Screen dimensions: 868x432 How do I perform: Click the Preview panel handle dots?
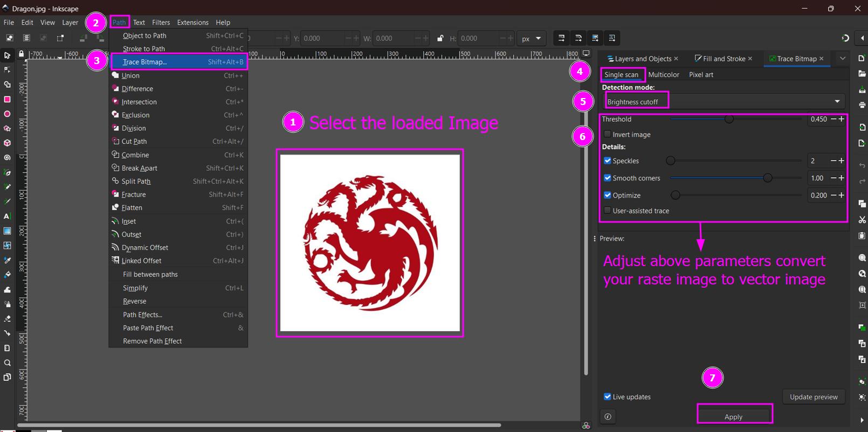point(594,239)
